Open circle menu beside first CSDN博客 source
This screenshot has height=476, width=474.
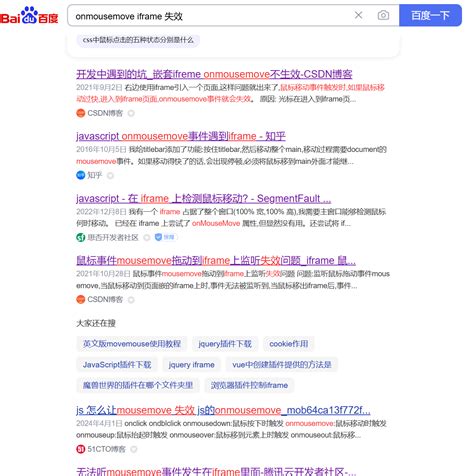coord(131,113)
